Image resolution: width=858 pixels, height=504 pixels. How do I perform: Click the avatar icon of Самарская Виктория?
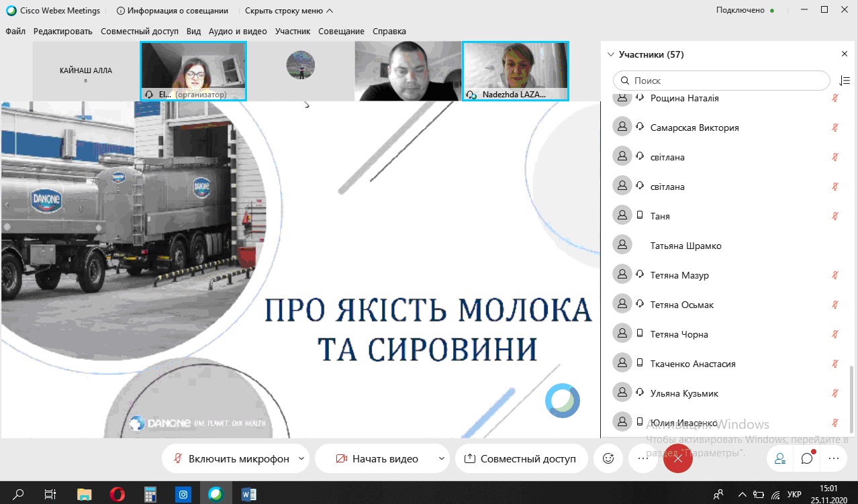click(x=622, y=128)
